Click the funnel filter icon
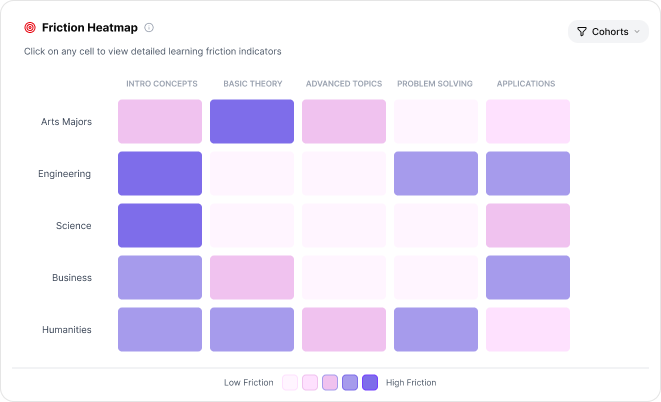Image resolution: width=661 pixels, height=402 pixels. [x=582, y=32]
